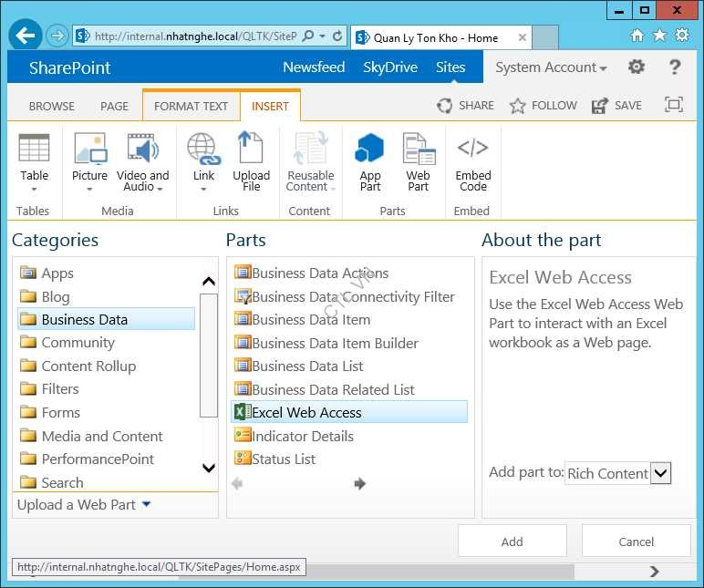Toggle focus on content icon

(x=674, y=105)
